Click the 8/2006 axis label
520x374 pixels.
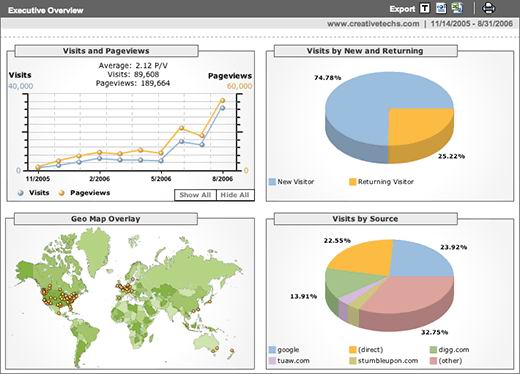click(222, 179)
